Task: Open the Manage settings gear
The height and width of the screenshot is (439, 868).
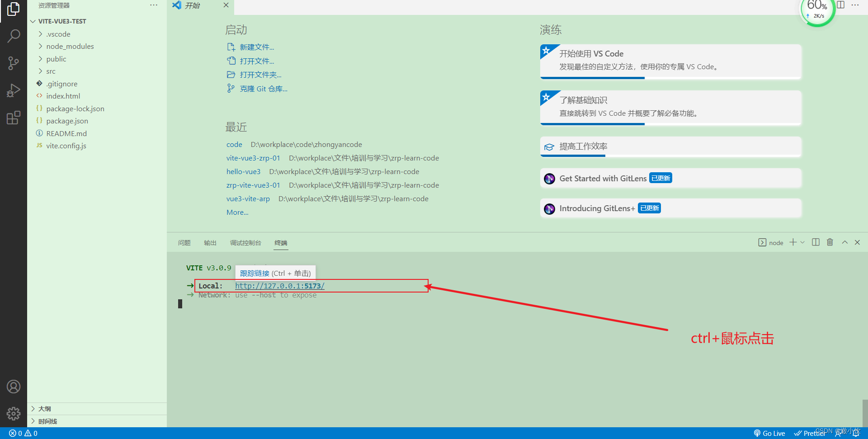Action: click(14, 414)
